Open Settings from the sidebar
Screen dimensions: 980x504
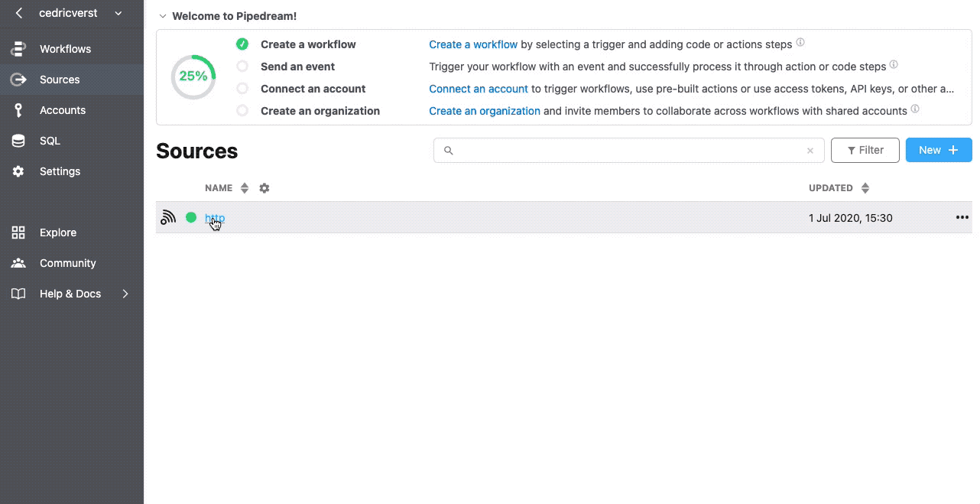58,171
